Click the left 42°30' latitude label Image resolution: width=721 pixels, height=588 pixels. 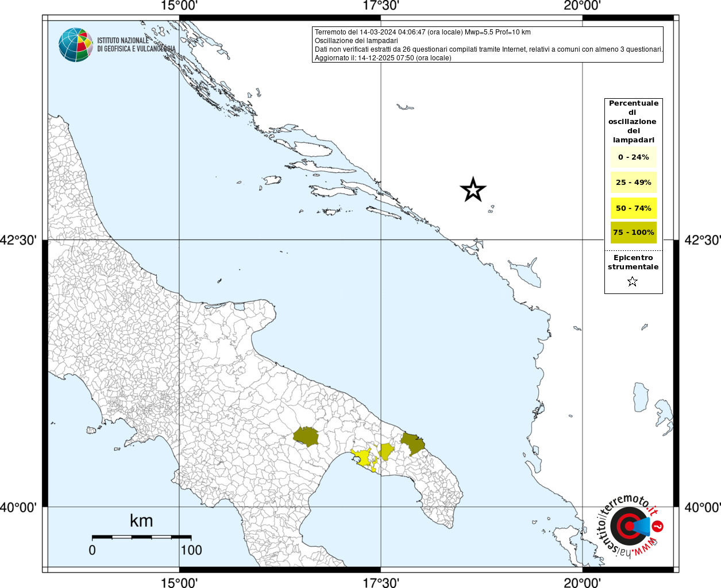18,240
